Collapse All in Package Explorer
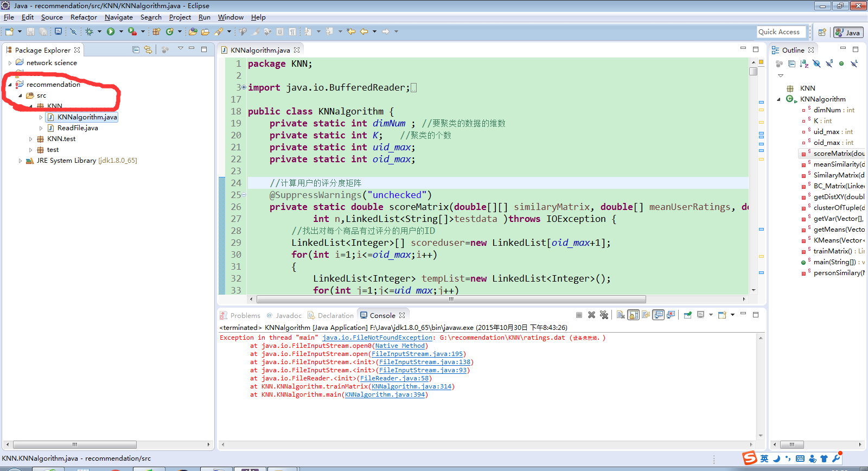This screenshot has width=868, height=471. (136, 49)
